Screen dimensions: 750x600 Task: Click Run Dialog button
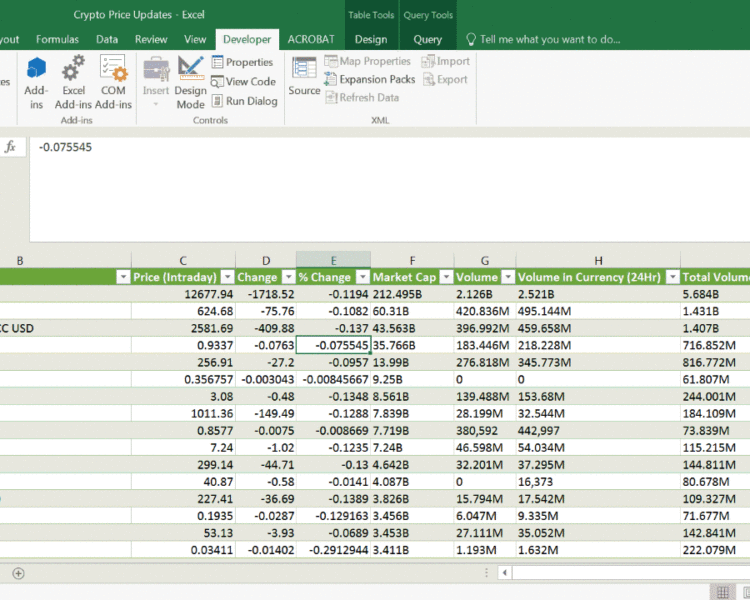coord(244,101)
